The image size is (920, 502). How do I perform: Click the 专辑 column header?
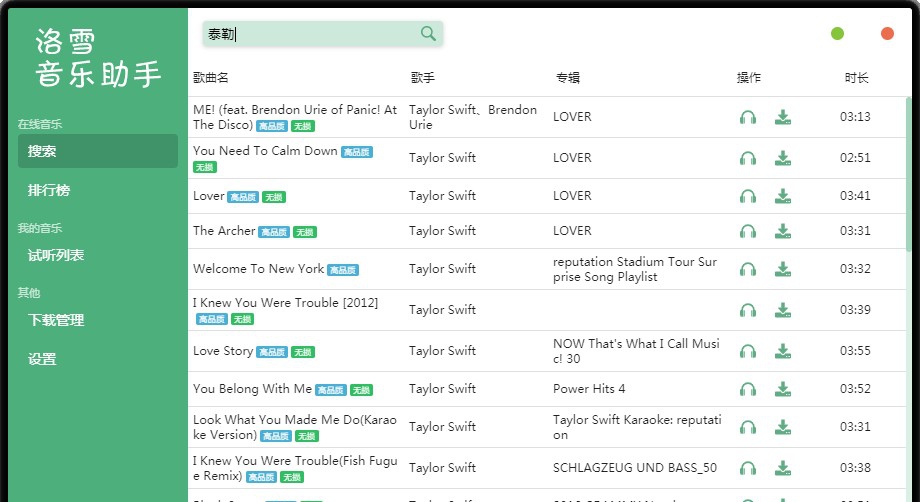tap(567, 77)
